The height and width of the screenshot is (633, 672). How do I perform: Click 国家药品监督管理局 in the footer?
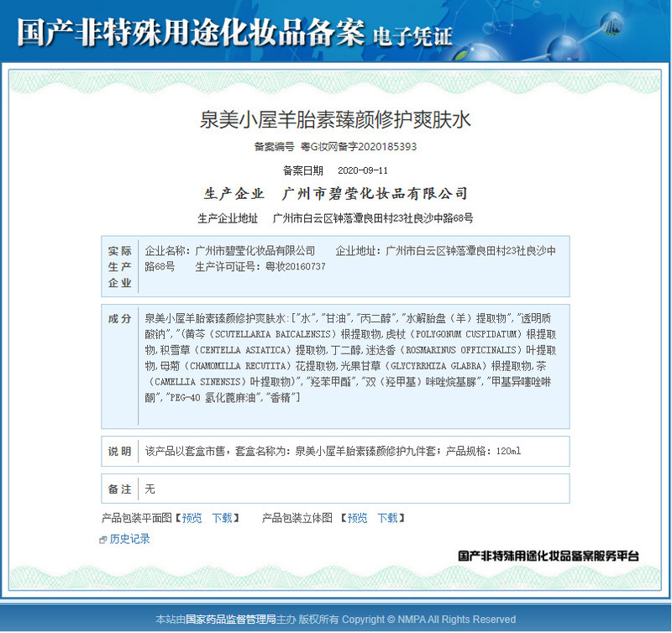(x=230, y=620)
